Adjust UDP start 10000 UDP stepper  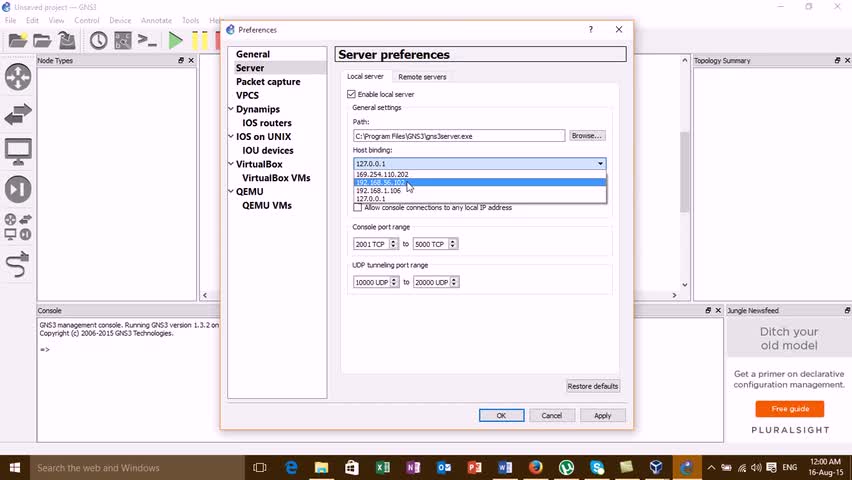pyautogui.click(x=394, y=282)
